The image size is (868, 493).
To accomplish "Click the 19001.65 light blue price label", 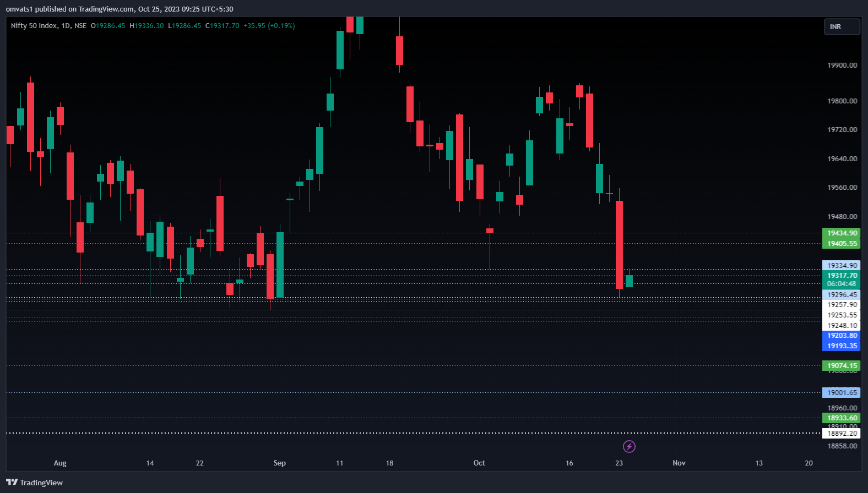I will [x=842, y=393].
